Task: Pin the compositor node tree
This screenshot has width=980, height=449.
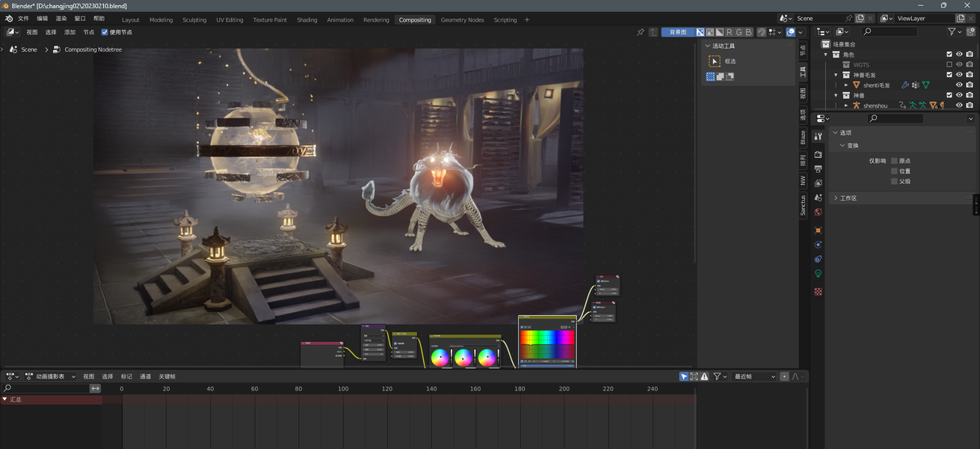Action: [640, 32]
